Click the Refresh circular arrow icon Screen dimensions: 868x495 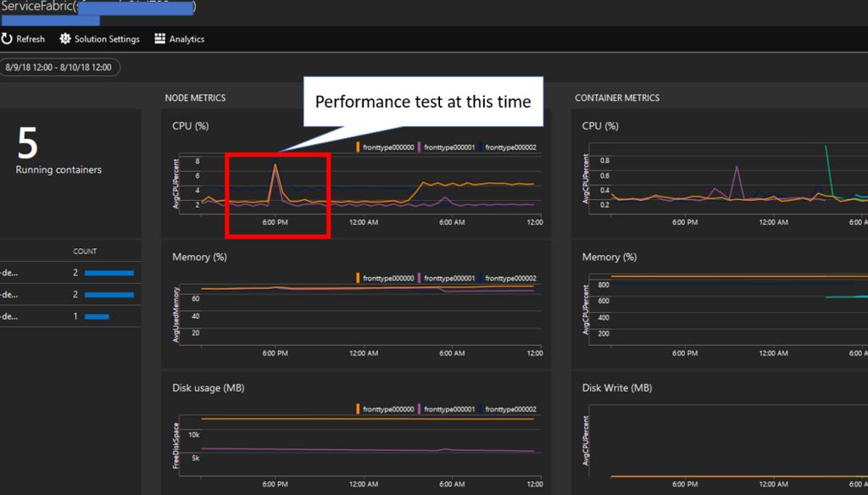click(x=7, y=39)
